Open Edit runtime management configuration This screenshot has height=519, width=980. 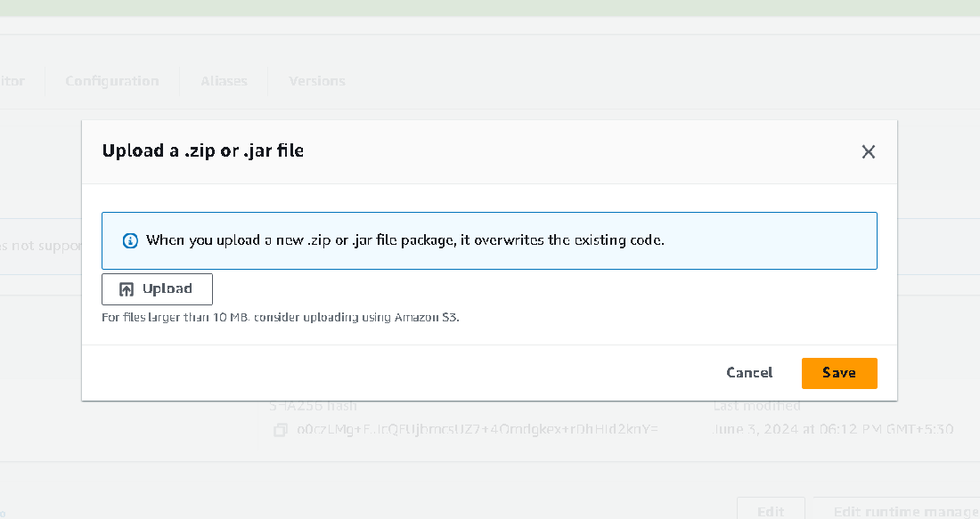tap(900, 511)
